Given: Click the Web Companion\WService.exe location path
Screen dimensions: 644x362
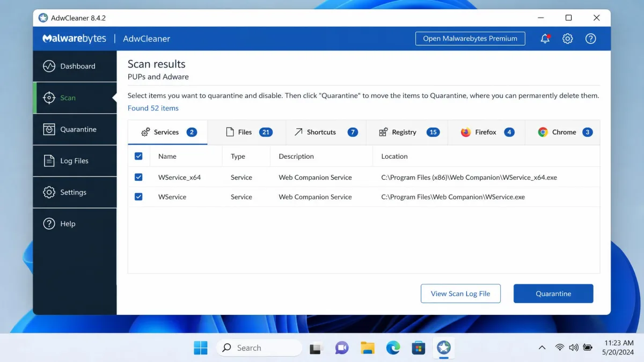Looking at the screenshot, I should pyautogui.click(x=453, y=197).
